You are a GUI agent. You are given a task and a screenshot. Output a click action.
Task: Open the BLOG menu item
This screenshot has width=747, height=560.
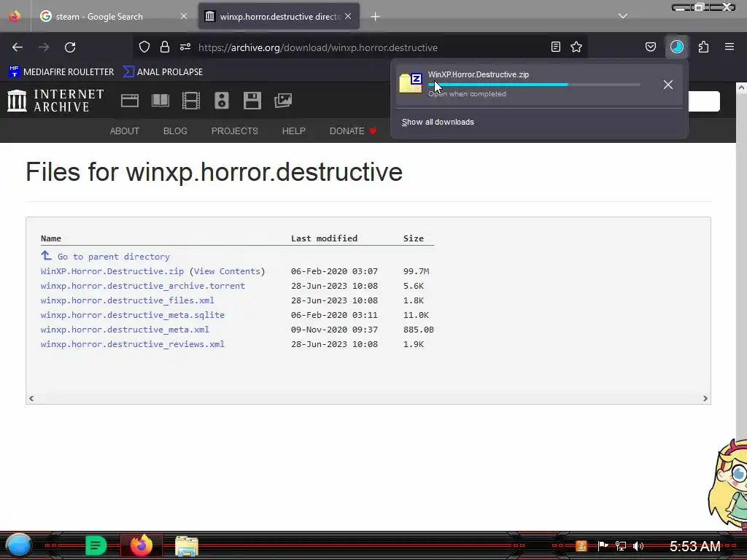click(x=175, y=131)
